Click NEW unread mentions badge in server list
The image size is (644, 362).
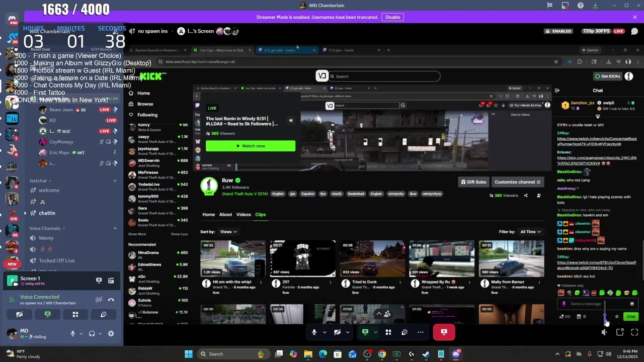point(12,264)
